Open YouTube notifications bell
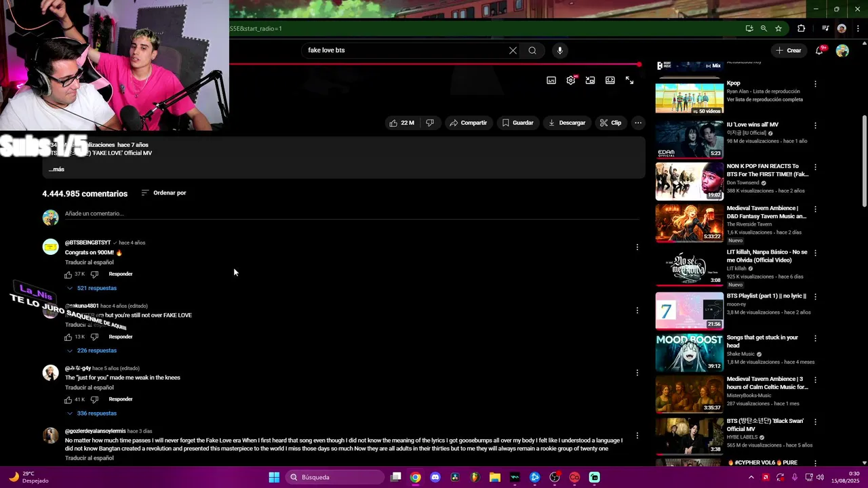Viewport: 868px width, 488px height. pos(819,50)
